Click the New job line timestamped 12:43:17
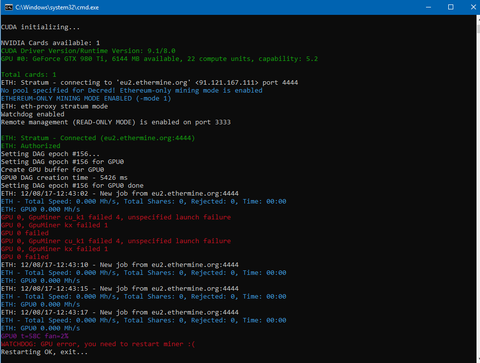The width and height of the screenshot is (480, 363). click(x=120, y=313)
